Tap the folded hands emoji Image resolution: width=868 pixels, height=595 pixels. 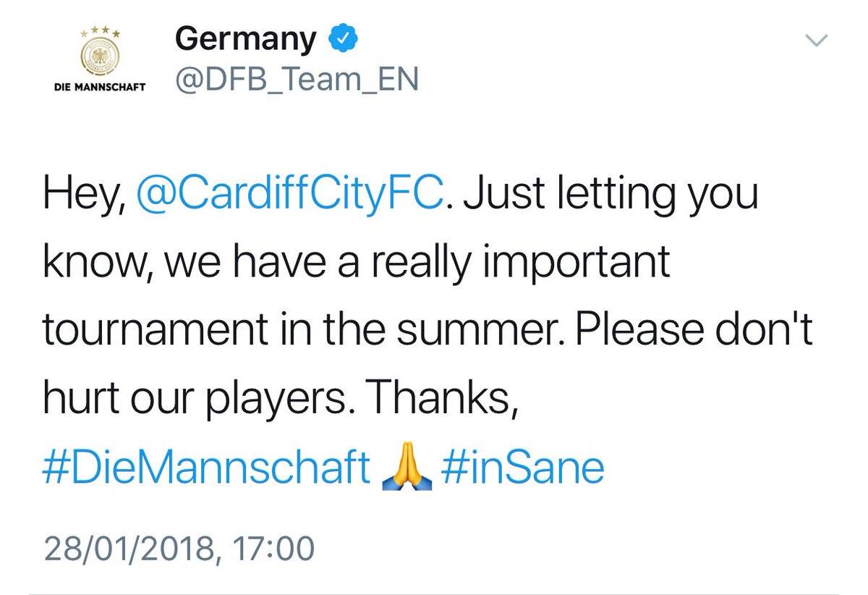[407, 470]
